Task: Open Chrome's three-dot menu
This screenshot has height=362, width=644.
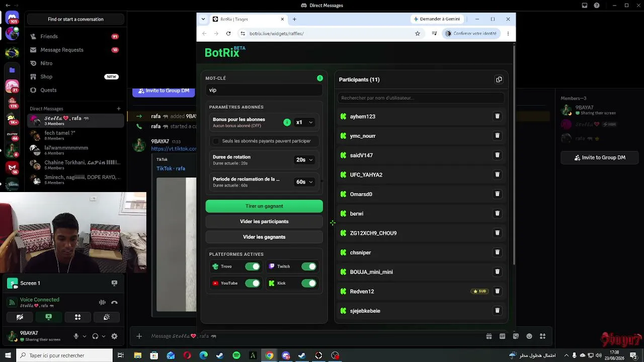Action: coord(508,34)
